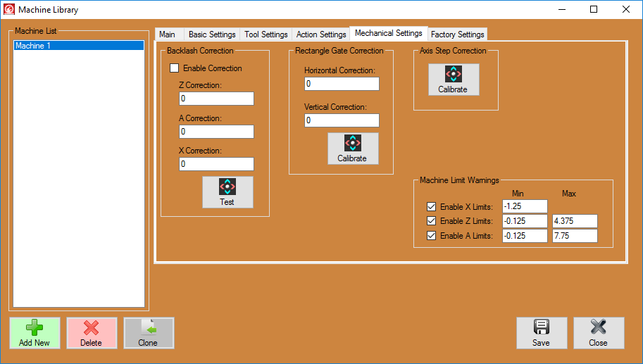The image size is (643, 364).
Task: Close the Machine Library dialog button
Action: tap(598, 333)
